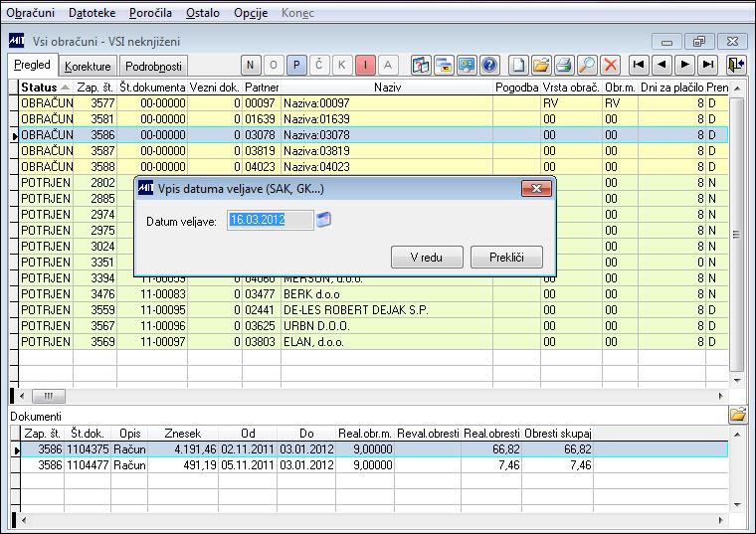
Task: Open record with yellow folder toolbar icon
Action: point(541,65)
